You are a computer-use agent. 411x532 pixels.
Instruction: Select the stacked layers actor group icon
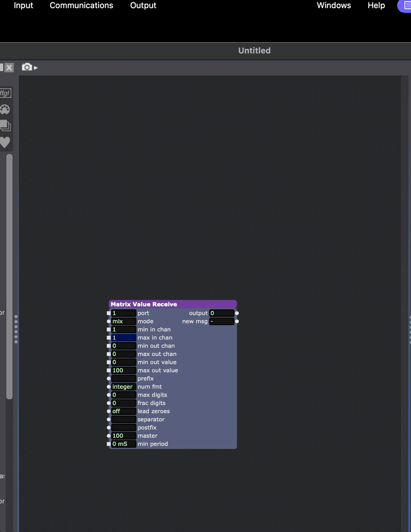click(x=5, y=126)
